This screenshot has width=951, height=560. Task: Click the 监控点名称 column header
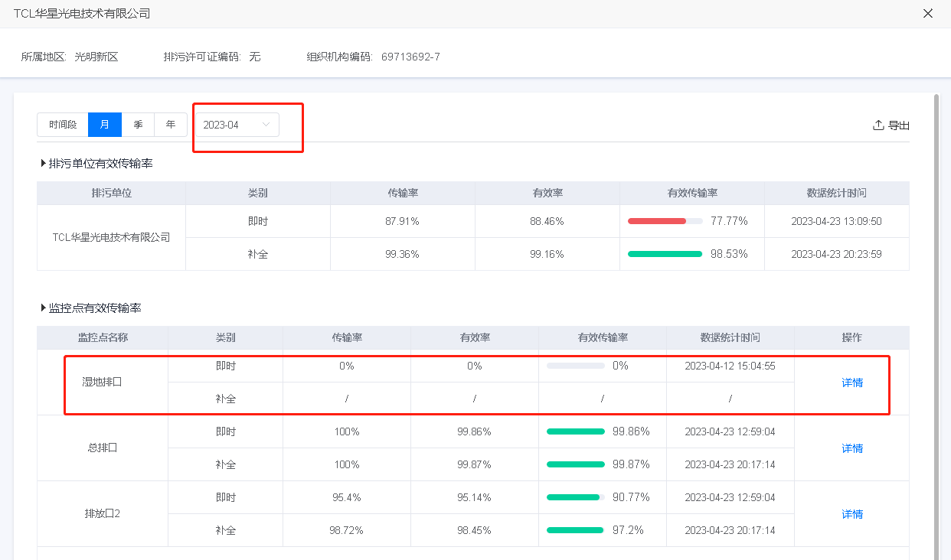tap(103, 337)
